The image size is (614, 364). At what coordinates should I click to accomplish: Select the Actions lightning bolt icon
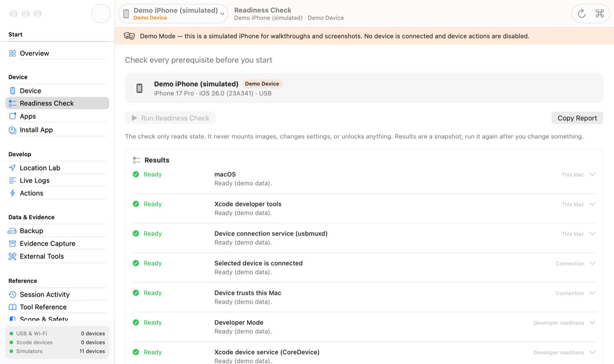point(12,193)
